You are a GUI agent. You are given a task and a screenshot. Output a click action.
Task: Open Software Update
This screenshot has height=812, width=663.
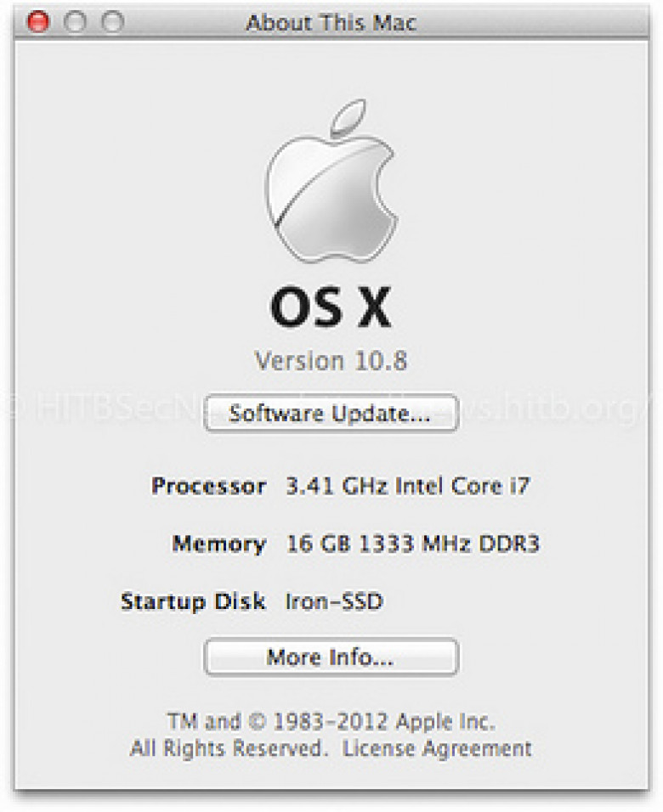(x=331, y=414)
